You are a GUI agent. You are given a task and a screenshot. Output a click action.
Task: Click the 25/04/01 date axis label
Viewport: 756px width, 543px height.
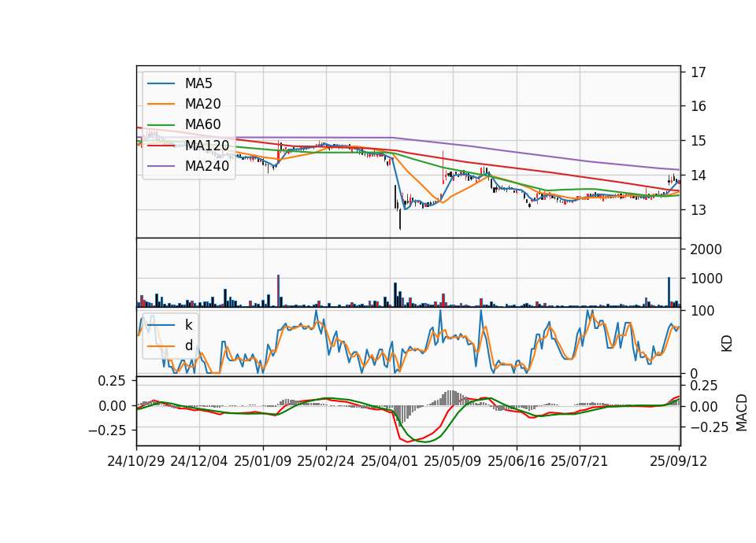pos(390,461)
